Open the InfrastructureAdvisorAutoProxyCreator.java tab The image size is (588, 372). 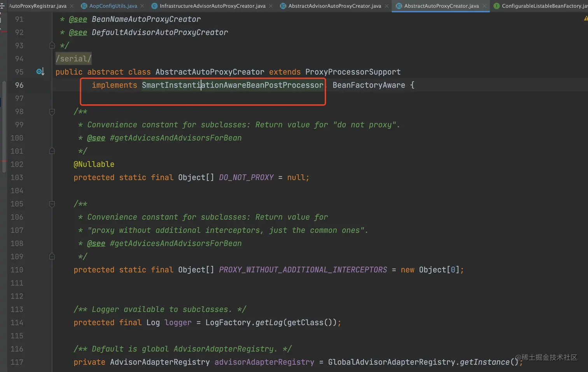point(212,6)
